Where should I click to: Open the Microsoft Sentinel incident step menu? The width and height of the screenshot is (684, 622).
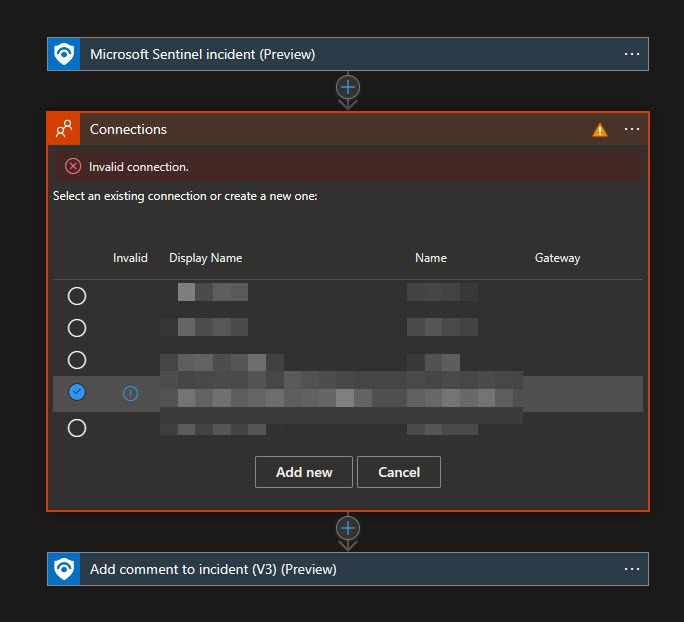click(x=631, y=54)
